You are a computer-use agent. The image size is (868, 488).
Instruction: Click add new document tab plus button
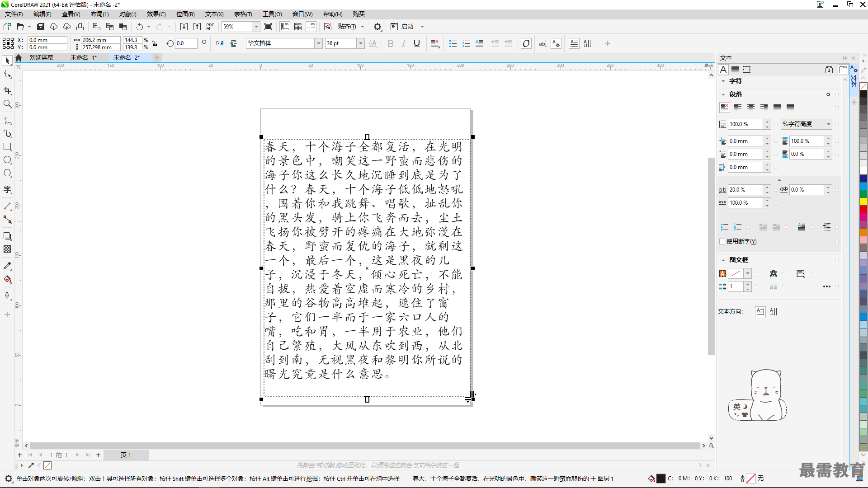(x=157, y=57)
